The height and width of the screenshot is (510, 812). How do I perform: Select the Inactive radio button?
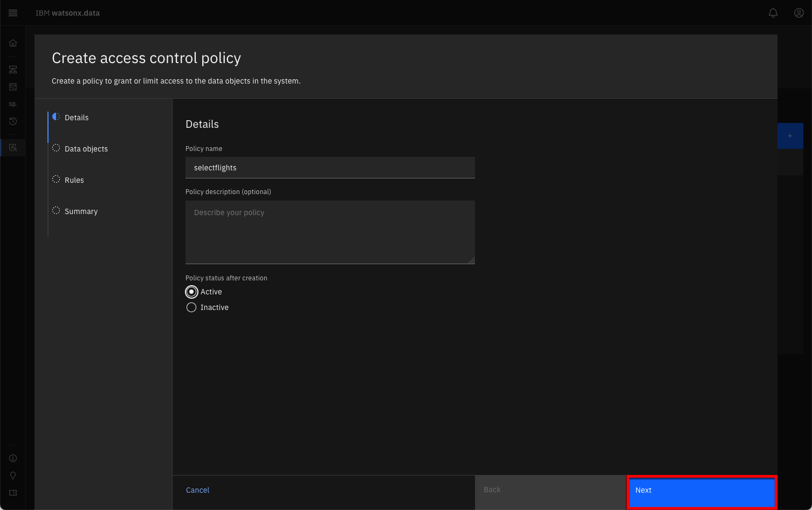coord(191,307)
